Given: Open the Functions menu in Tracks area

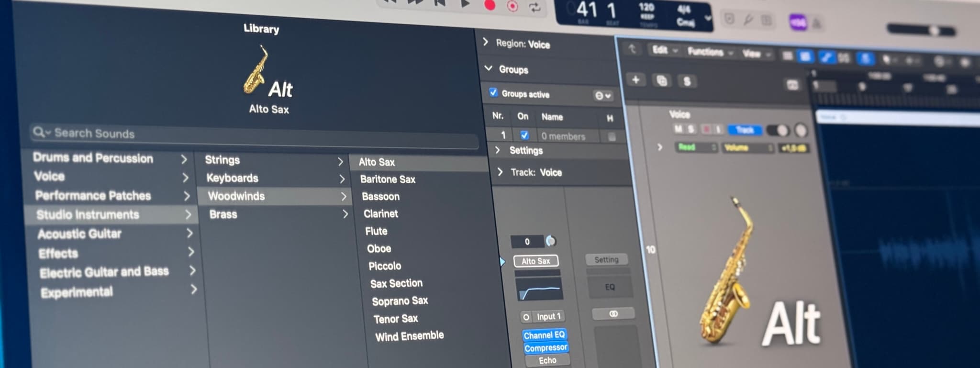Looking at the screenshot, I should pyautogui.click(x=710, y=52).
